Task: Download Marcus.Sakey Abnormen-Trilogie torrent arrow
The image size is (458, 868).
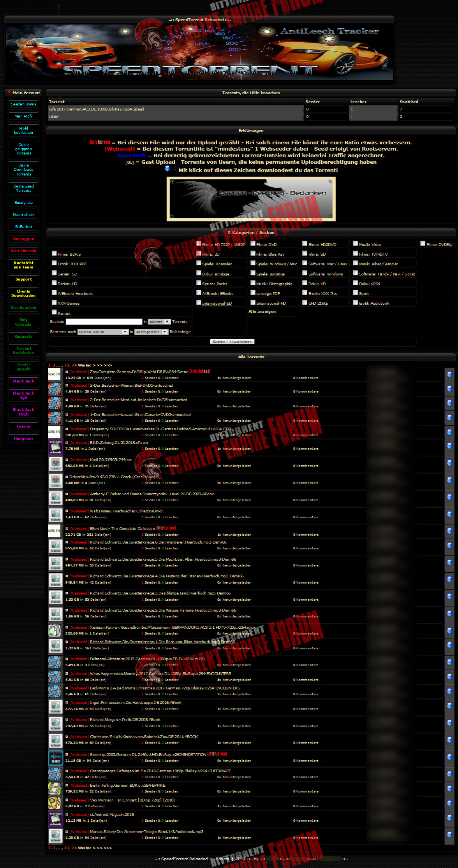Action: click(x=449, y=835)
